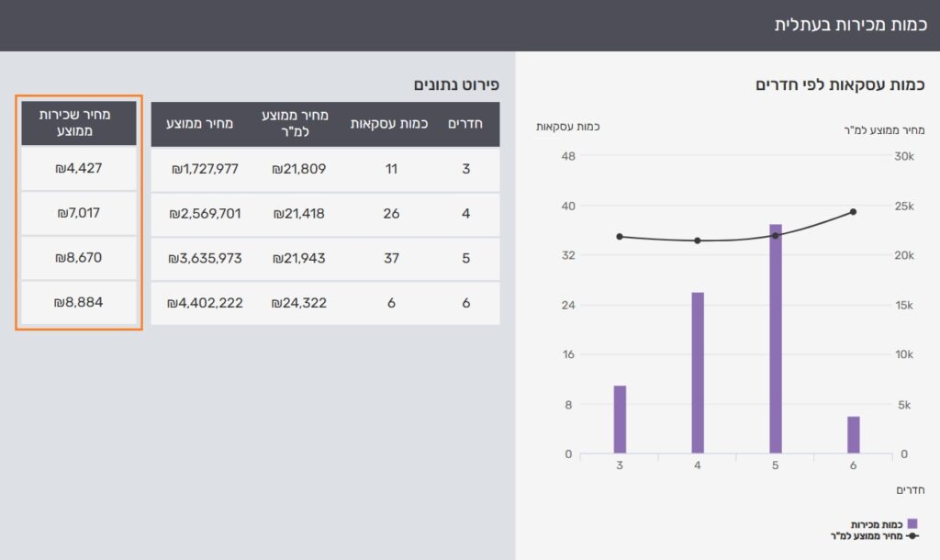
Task: Click the פירוט נתונים section heading
Action: [455, 84]
